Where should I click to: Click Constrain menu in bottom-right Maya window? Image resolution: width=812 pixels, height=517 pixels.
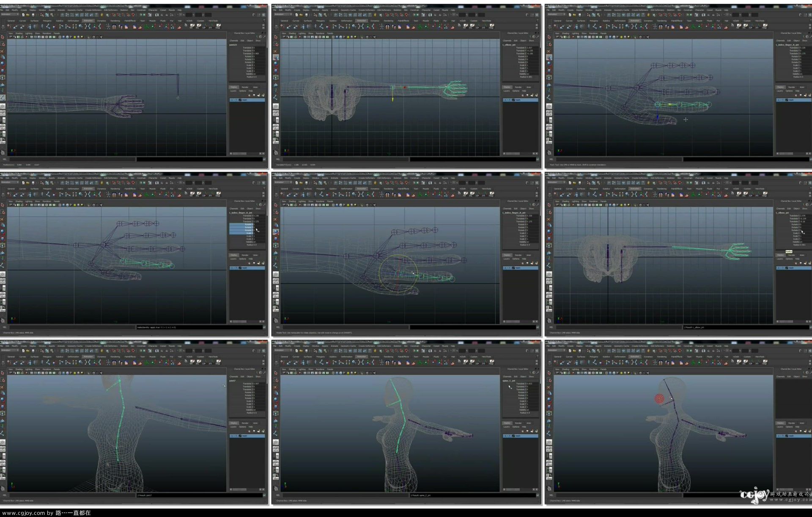(688, 346)
